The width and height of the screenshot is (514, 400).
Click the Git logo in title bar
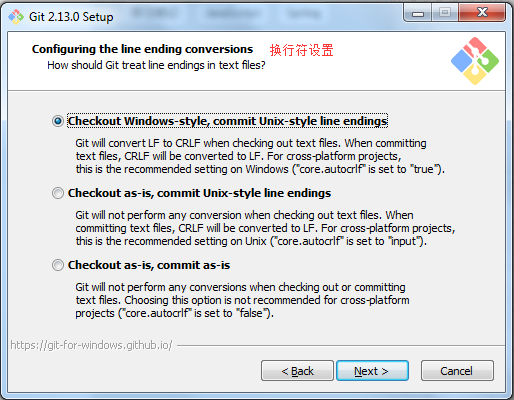coord(16,17)
